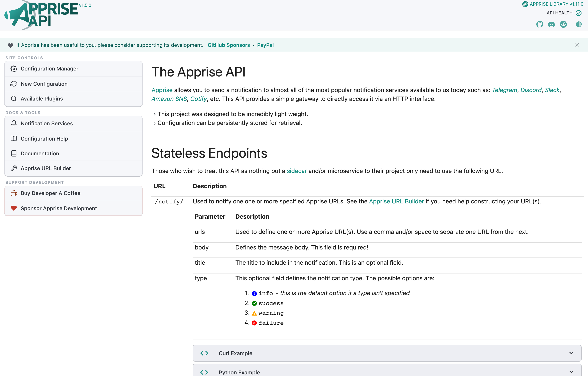The height and width of the screenshot is (376, 588).
Task: Click the Available Plugins search icon
Action: [x=14, y=99]
